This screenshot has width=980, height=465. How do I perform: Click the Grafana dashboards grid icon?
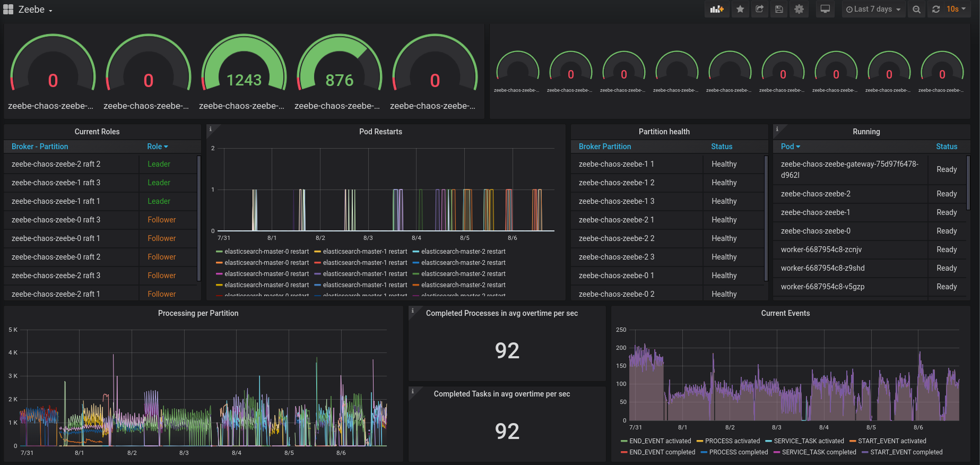(x=8, y=10)
